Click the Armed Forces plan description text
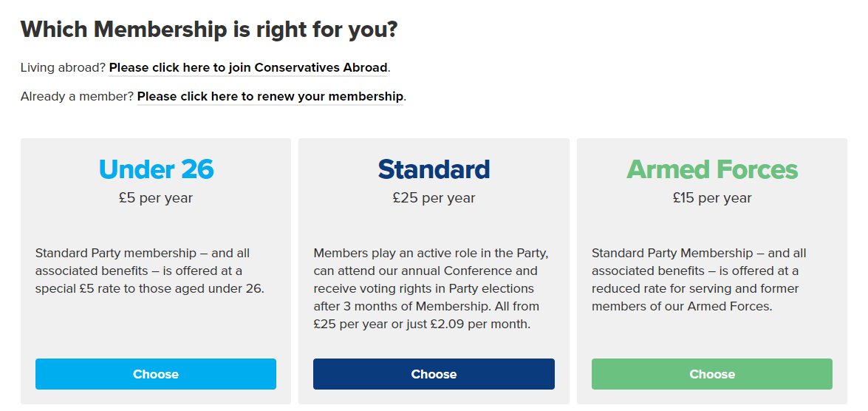 pos(699,279)
